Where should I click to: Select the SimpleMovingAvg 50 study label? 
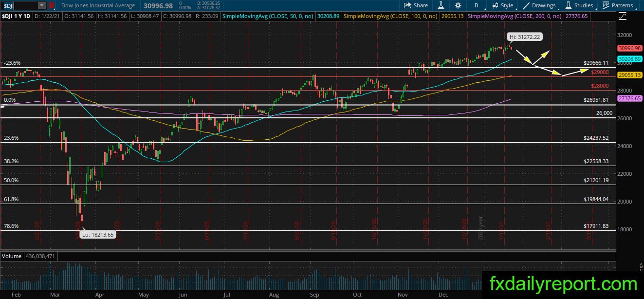[268, 16]
